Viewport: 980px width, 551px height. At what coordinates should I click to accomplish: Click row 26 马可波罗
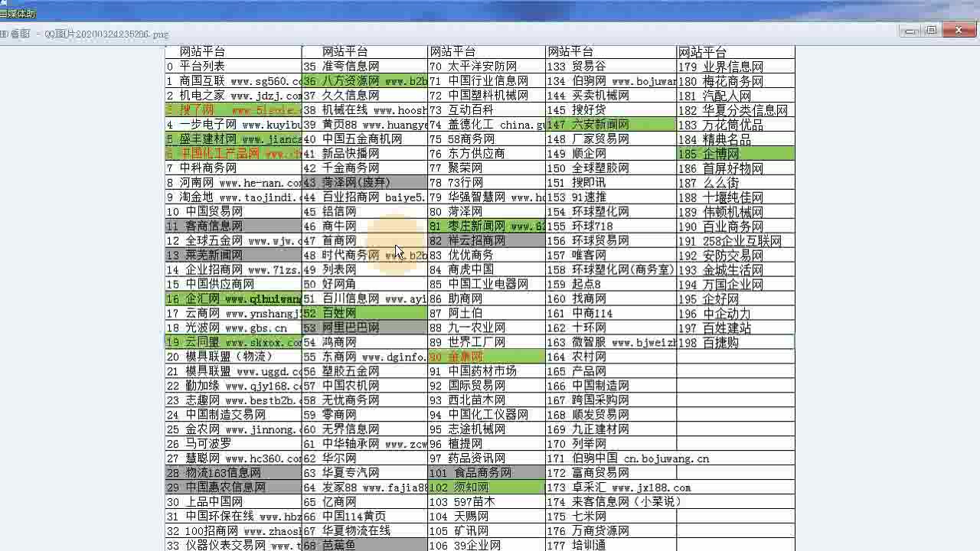tap(234, 444)
